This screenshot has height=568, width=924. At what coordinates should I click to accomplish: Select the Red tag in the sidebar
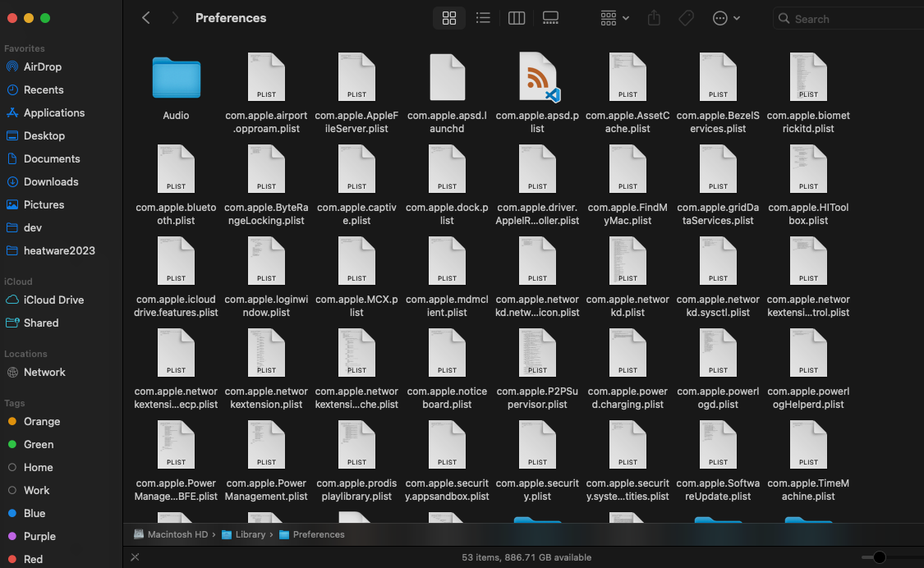32,559
